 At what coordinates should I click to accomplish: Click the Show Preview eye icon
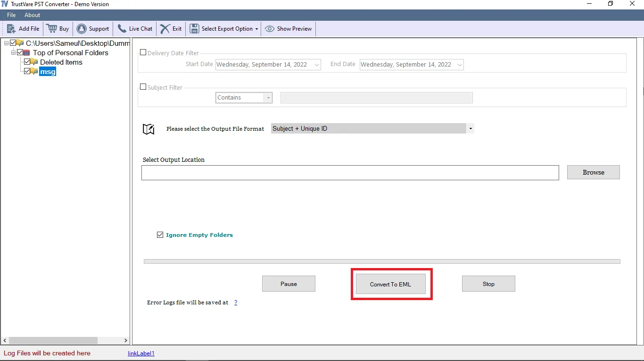click(x=269, y=28)
